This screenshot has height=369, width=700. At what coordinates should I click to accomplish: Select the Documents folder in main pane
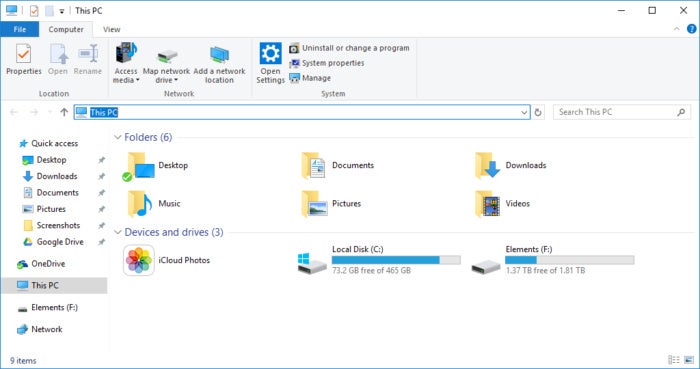click(x=337, y=166)
